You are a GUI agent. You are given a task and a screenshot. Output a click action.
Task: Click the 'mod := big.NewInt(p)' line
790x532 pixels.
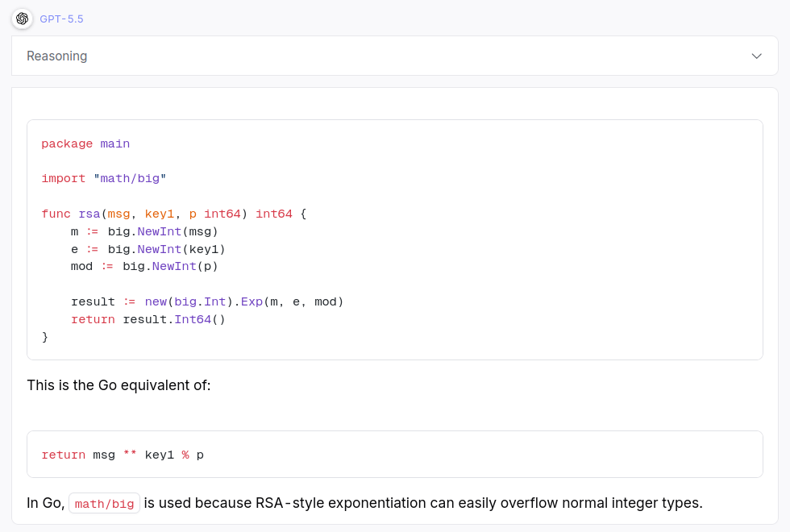pyautogui.click(x=144, y=267)
